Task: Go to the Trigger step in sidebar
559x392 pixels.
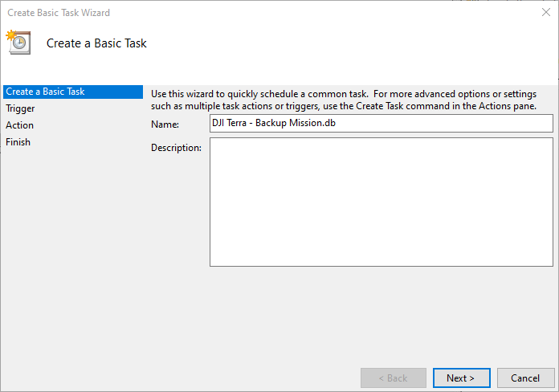Action: pos(21,108)
